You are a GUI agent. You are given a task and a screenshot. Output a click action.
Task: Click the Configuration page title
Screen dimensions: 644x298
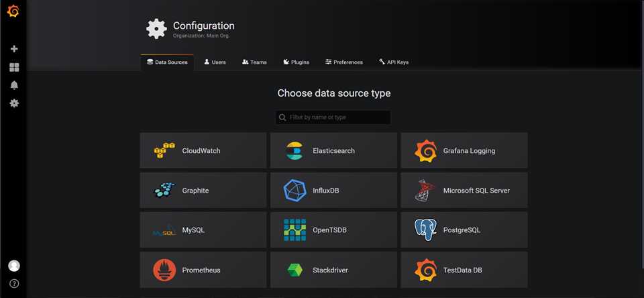[x=204, y=26]
